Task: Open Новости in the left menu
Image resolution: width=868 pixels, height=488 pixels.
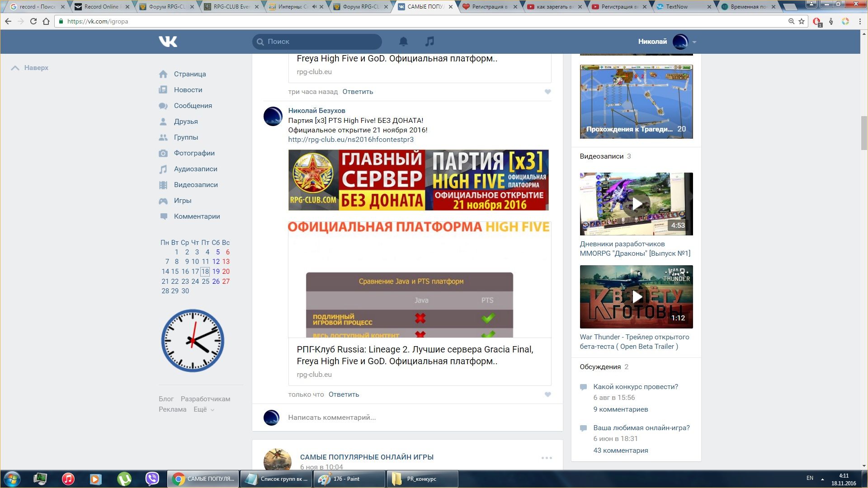Action: point(188,90)
